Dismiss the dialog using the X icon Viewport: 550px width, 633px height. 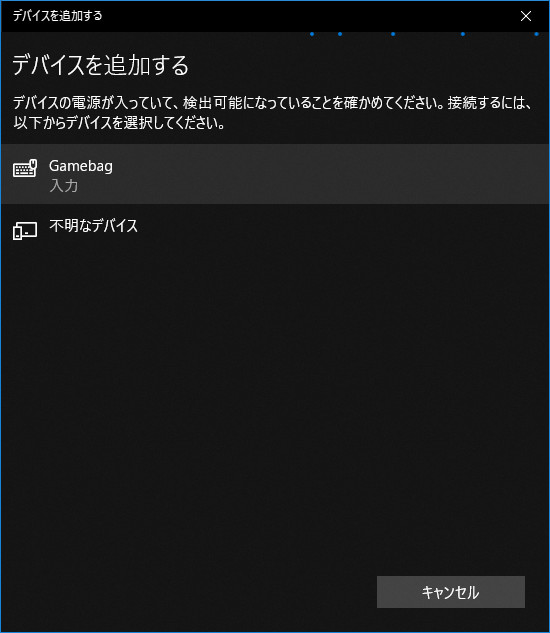(526, 16)
